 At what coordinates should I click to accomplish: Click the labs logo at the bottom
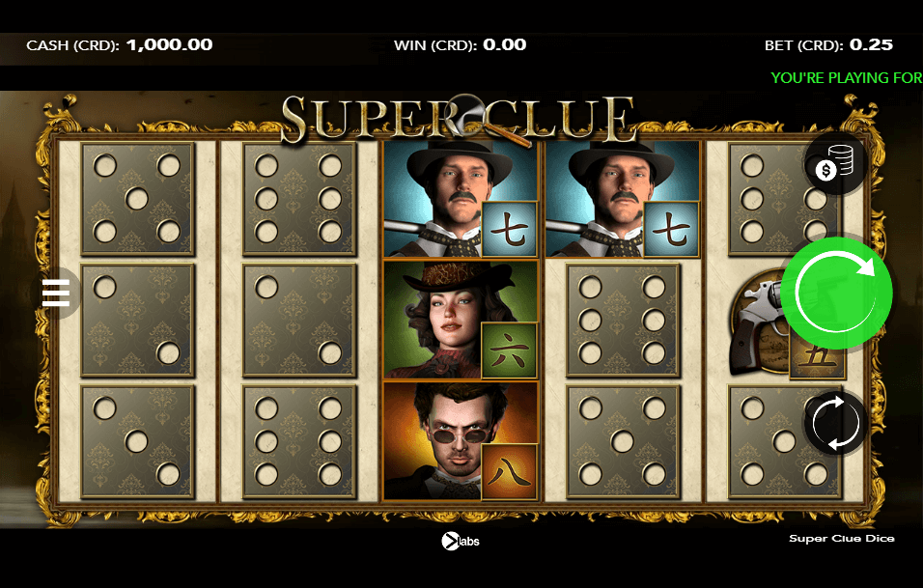pos(461,541)
